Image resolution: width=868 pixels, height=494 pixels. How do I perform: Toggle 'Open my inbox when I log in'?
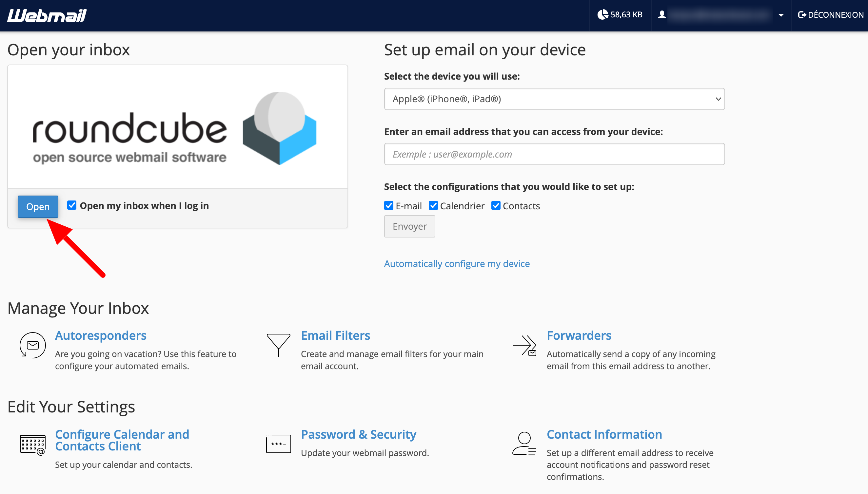pyautogui.click(x=72, y=205)
